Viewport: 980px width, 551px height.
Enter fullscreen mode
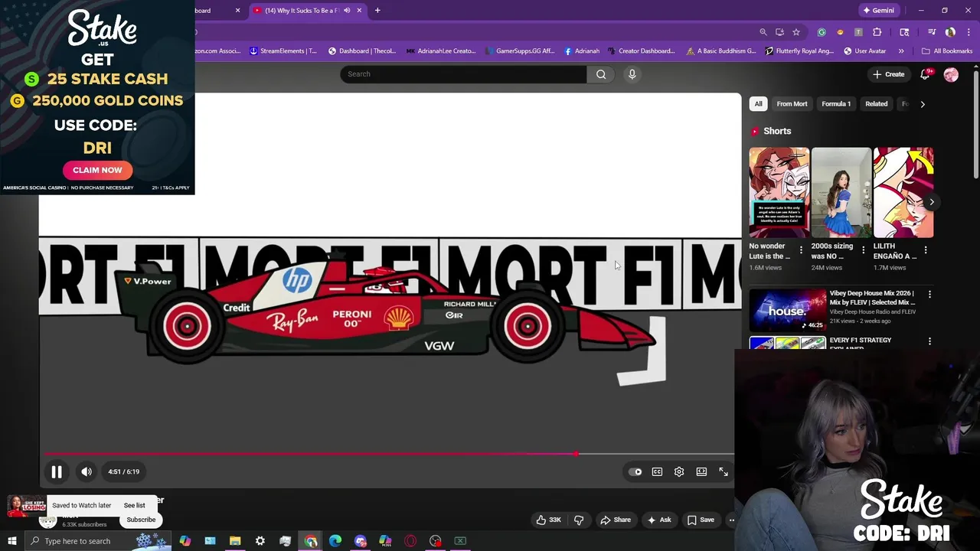pos(724,472)
